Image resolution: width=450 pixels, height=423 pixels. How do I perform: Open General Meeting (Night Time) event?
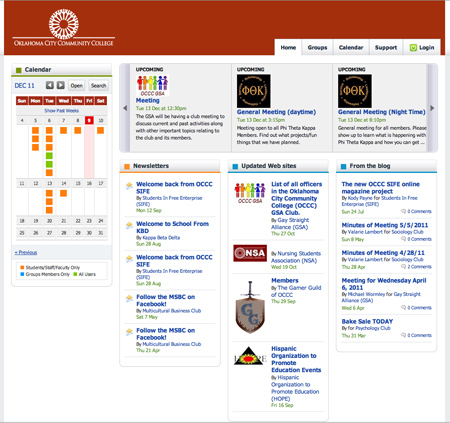click(x=382, y=112)
